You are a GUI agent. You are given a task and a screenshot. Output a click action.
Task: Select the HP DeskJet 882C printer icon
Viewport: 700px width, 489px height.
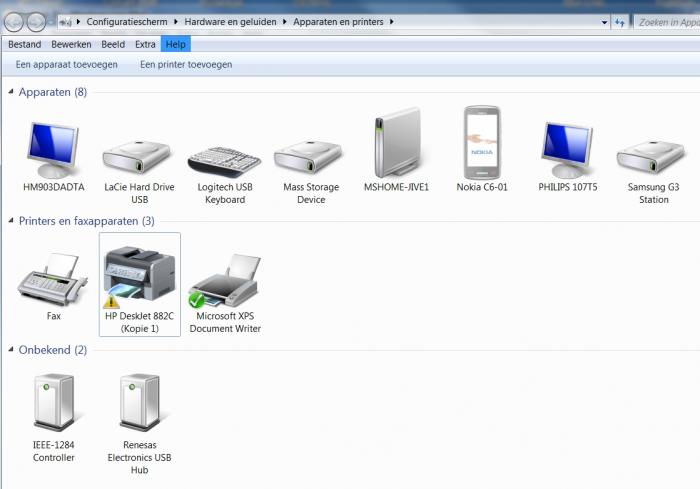(x=139, y=277)
